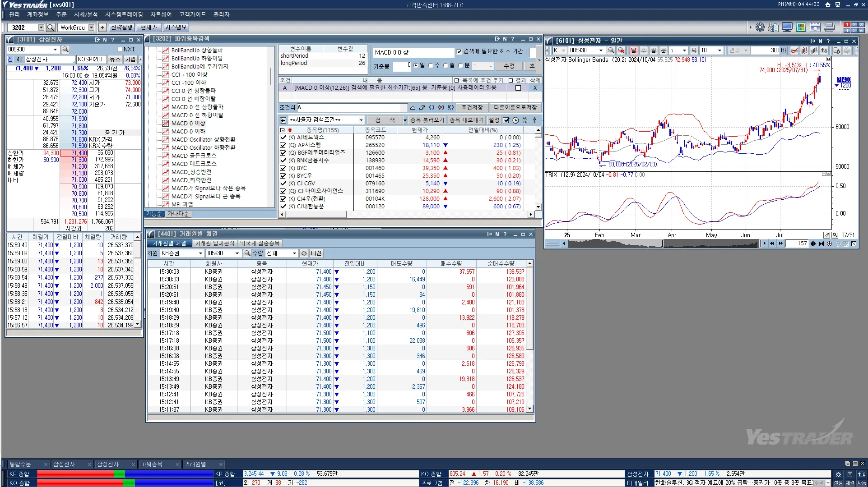Open the 시스템트레이딩 menu

pyautogui.click(x=124, y=14)
